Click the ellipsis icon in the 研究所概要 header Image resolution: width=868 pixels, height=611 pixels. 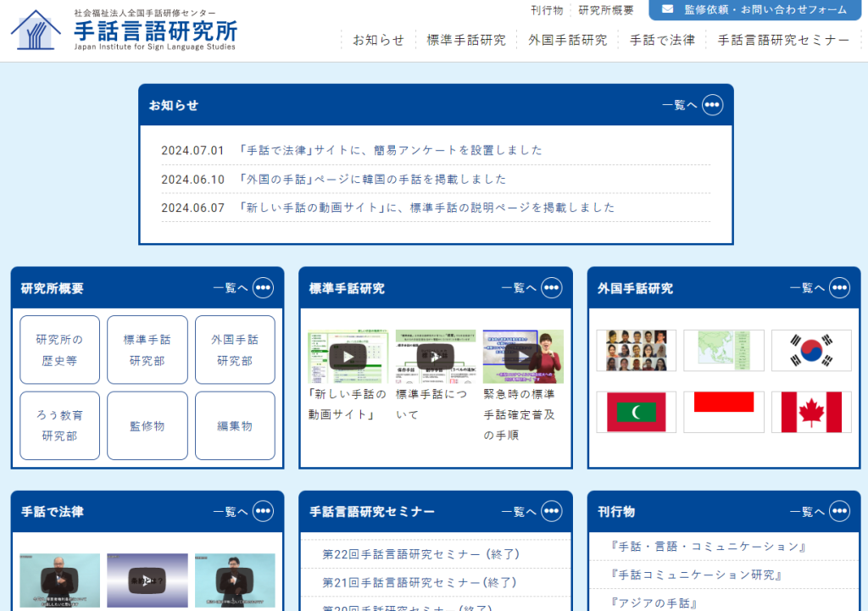(264, 288)
